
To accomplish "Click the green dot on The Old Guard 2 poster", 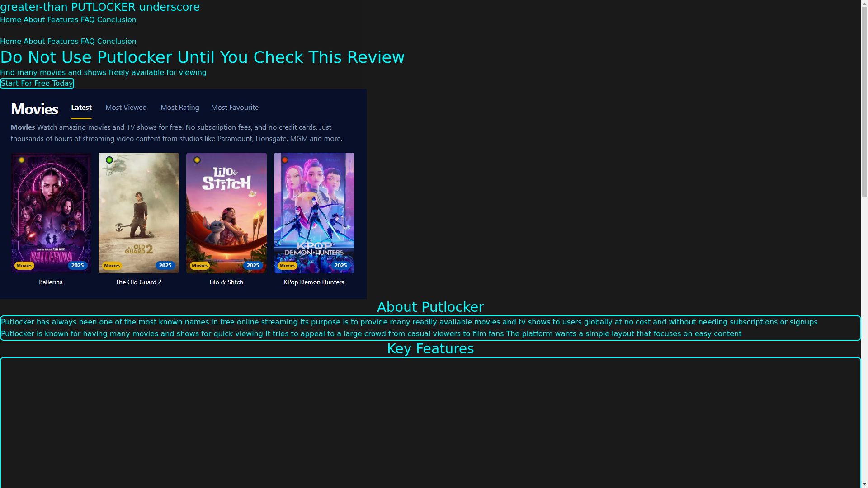I will [109, 160].
